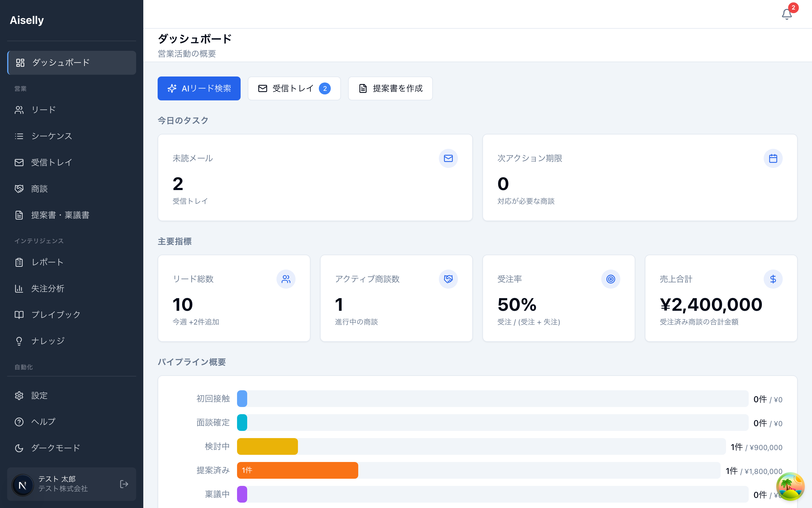Open the テスト 太郎 user profile panel

(71, 484)
